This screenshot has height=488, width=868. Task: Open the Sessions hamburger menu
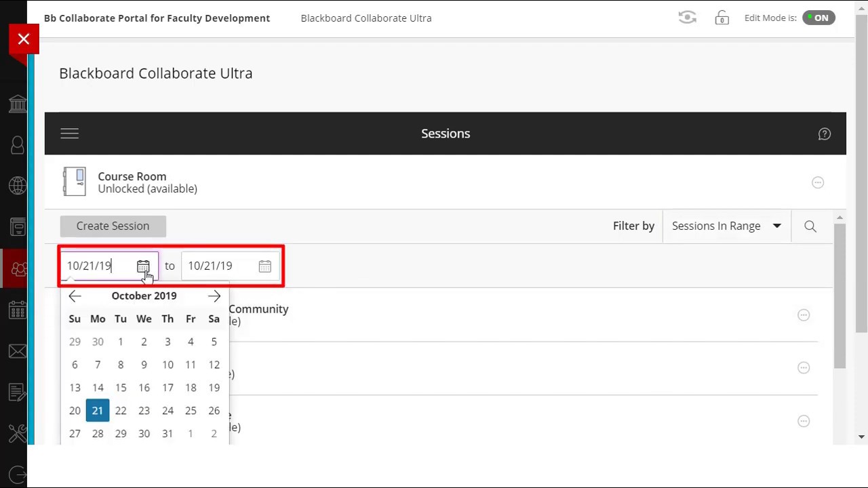(x=70, y=134)
